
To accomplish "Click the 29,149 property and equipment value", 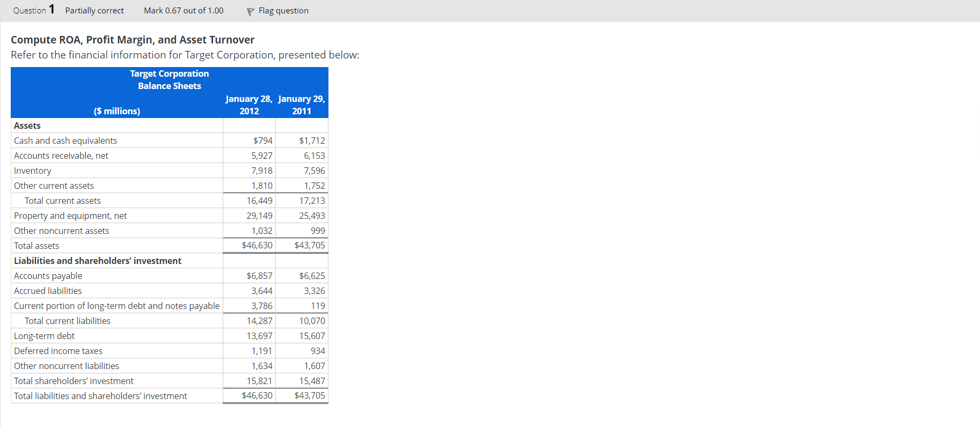I will point(260,216).
